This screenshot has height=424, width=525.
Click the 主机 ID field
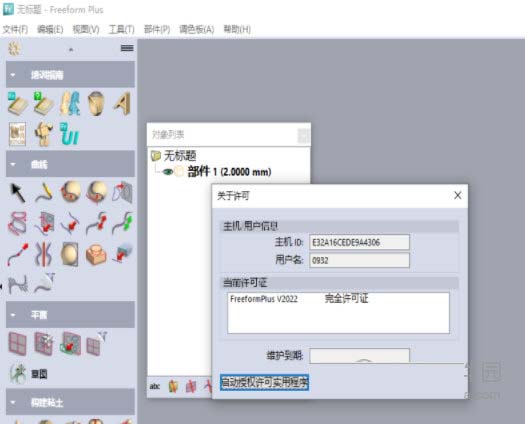click(x=359, y=242)
